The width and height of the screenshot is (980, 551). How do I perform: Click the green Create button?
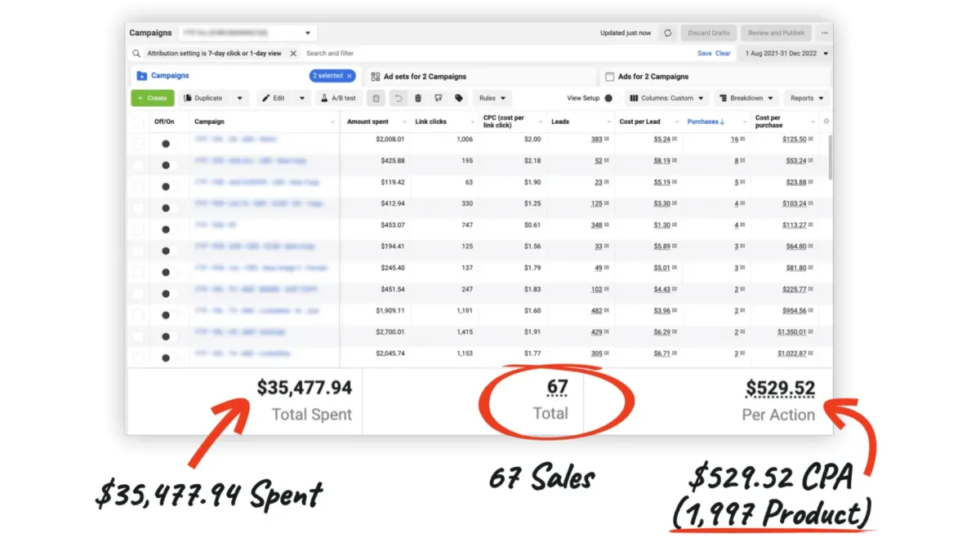tap(153, 98)
